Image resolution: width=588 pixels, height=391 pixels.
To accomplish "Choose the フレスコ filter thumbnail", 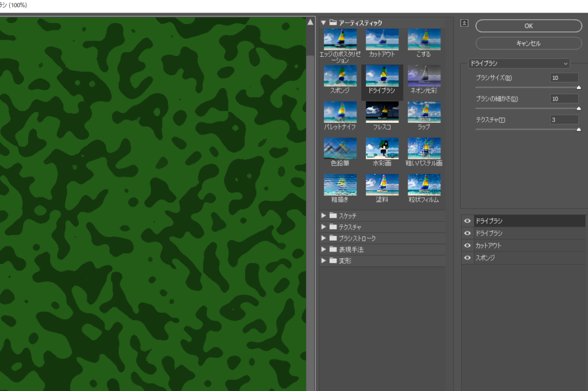I will [382, 112].
